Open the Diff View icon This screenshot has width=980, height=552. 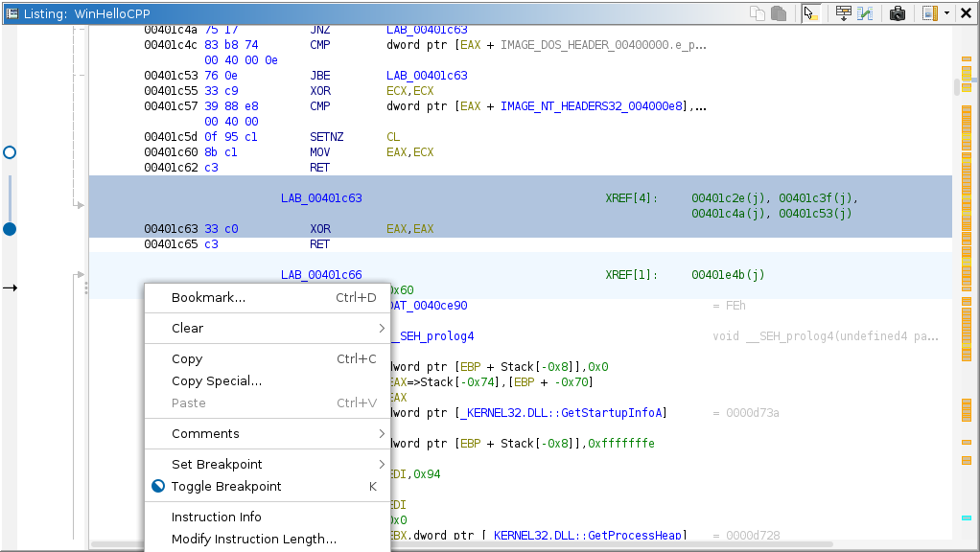click(866, 13)
